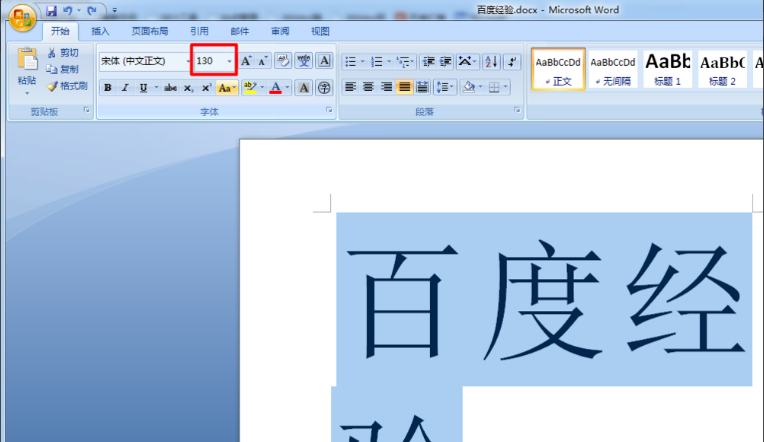
Task: Open the 页面布局 tab
Action: (150, 31)
